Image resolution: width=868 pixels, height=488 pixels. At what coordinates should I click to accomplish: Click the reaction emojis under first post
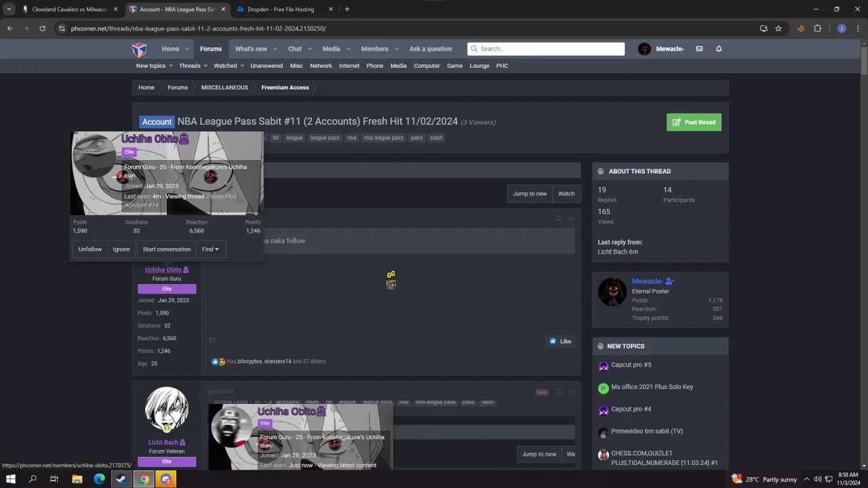coord(218,362)
